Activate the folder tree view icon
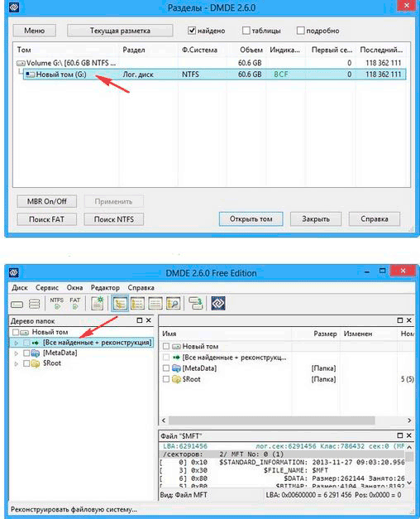Viewport: 420px width, 519px height. 120,303
